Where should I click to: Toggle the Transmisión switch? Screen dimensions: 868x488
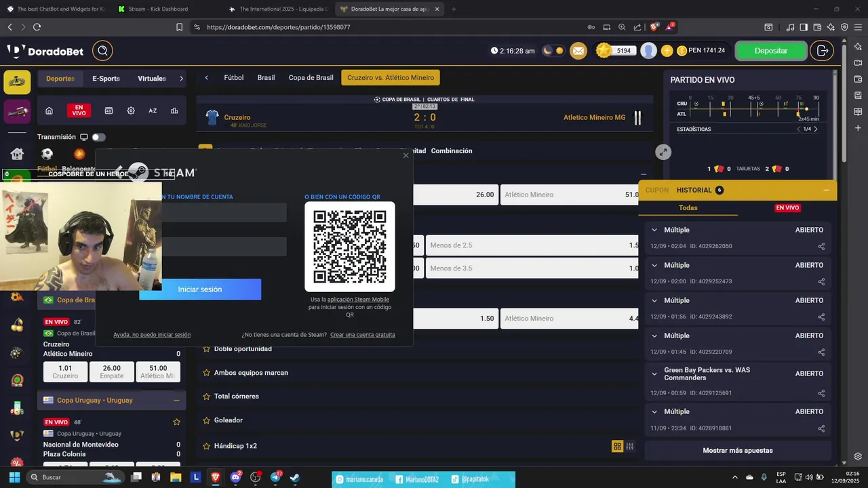pyautogui.click(x=99, y=137)
